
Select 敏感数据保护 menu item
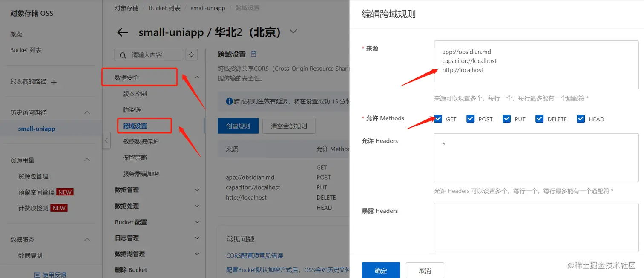point(141,142)
